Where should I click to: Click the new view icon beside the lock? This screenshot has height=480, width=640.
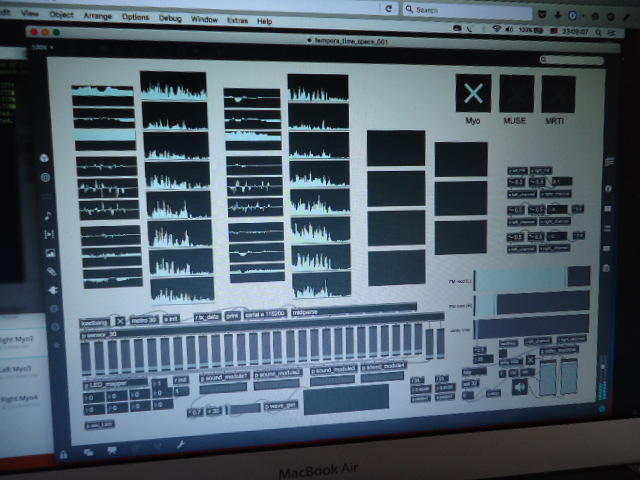click(x=88, y=452)
